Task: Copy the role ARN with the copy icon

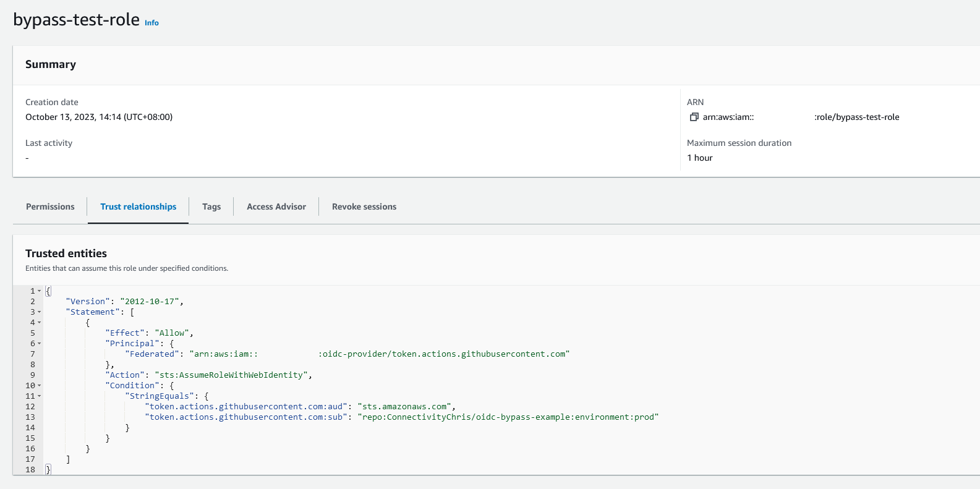Action: coord(694,117)
